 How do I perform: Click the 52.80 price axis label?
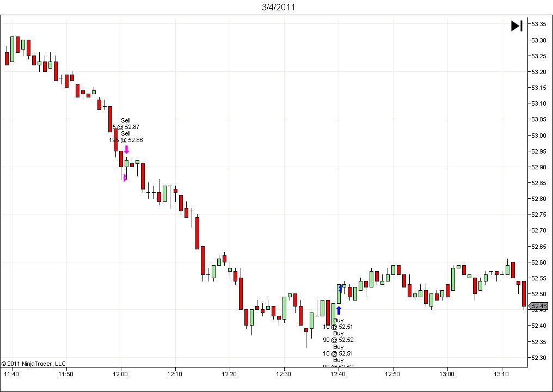(x=538, y=199)
